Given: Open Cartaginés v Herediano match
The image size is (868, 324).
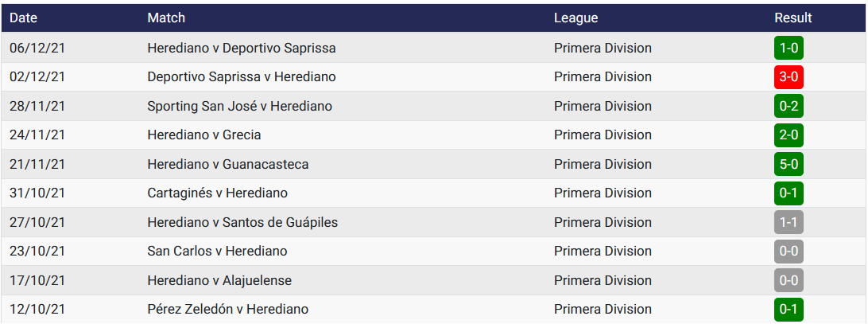Looking at the screenshot, I should coord(218,193).
